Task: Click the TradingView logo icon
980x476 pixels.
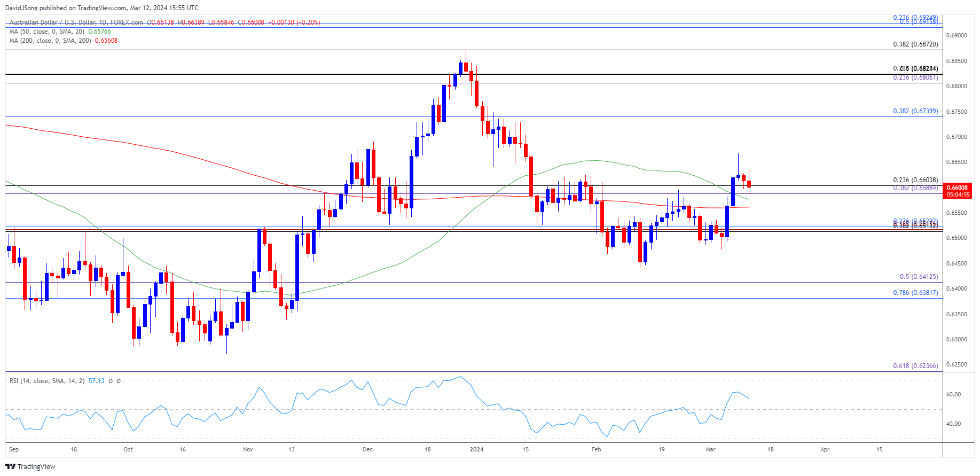Action: [x=10, y=466]
